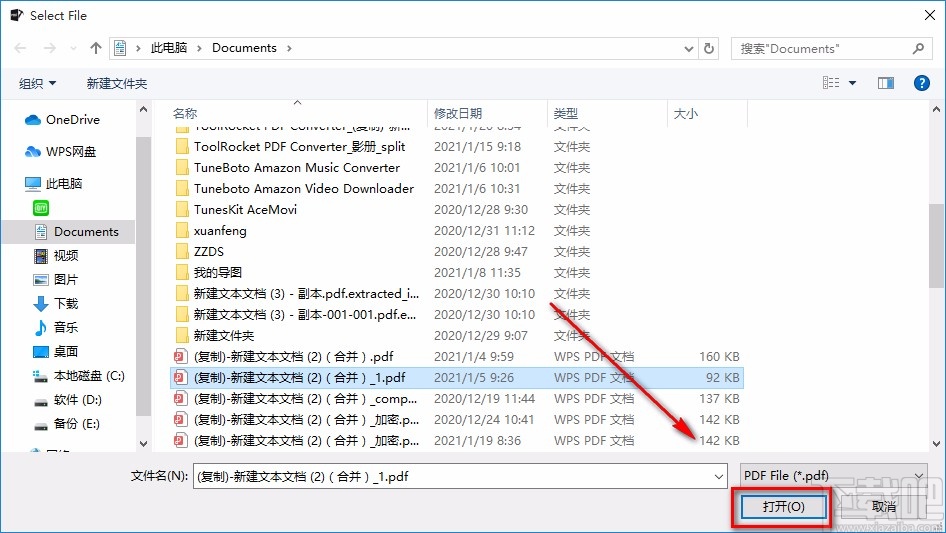
Task: Select (复制)-新建文本文档 (2)(合并).pdf 160 KB
Action: 457,357
